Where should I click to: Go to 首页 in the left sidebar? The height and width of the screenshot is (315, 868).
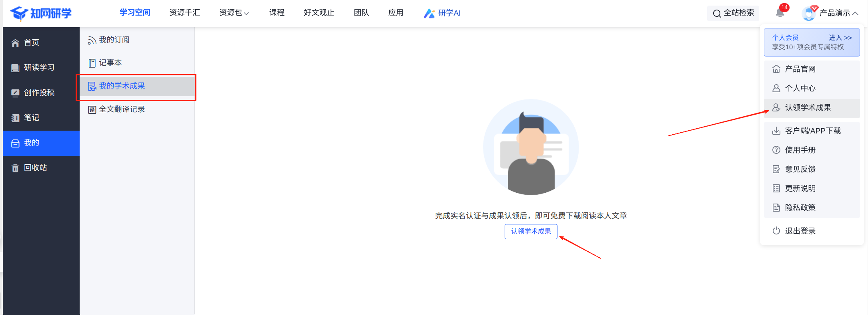31,43
